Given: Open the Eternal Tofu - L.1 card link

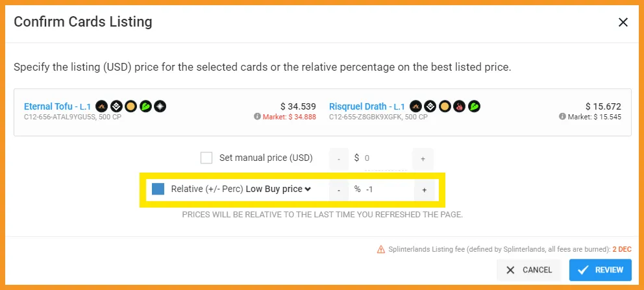Looking at the screenshot, I should (x=58, y=106).
